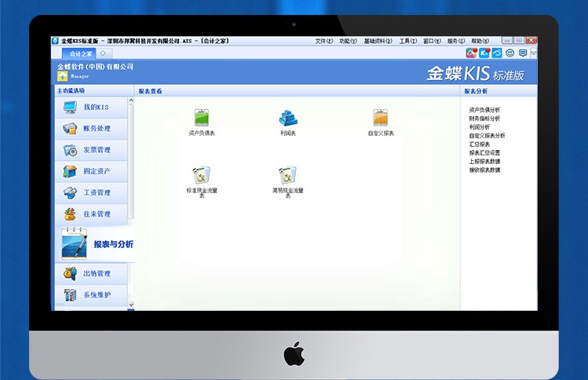Image resolution: width=588 pixels, height=380 pixels.
Task: Select 工资管理 in the sidebar
Action: click(x=91, y=193)
